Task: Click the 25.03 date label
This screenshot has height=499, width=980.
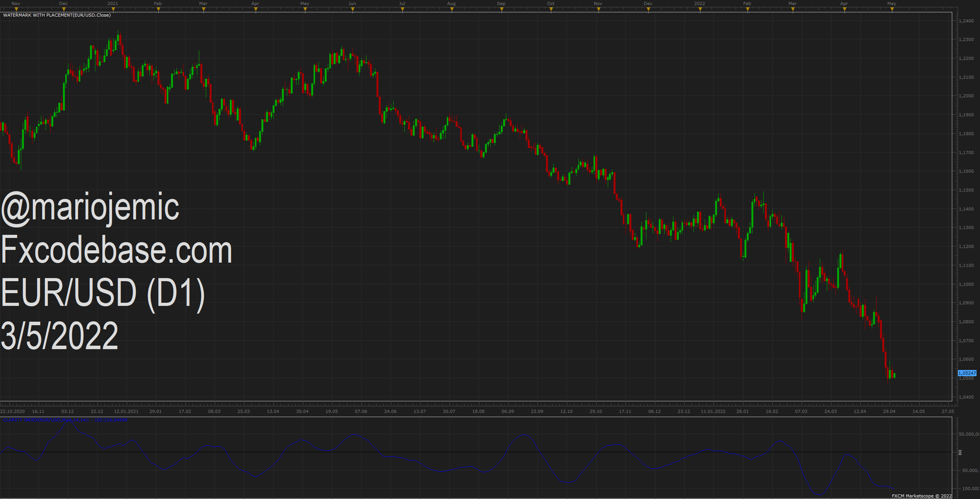Action: pyautogui.click(x=244, y=411)
